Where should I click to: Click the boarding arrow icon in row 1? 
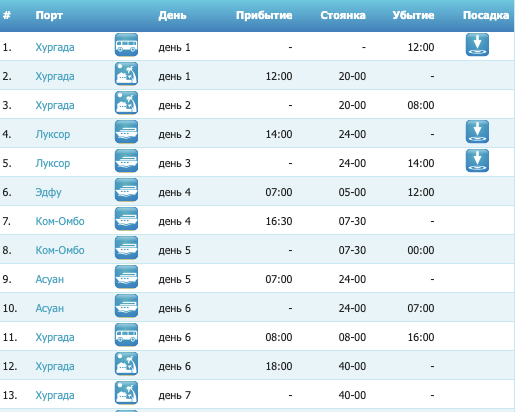pos(477,45)
